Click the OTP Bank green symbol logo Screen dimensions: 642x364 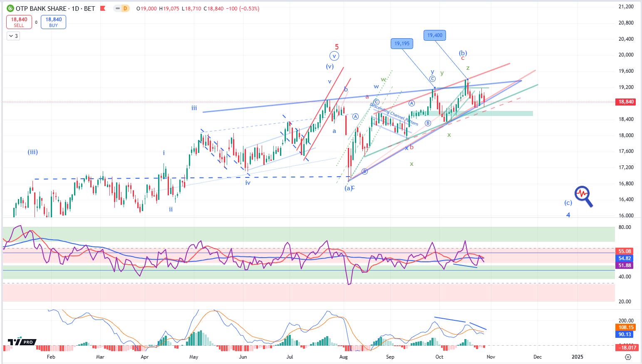pyautogui.click(x=10, y=8)
